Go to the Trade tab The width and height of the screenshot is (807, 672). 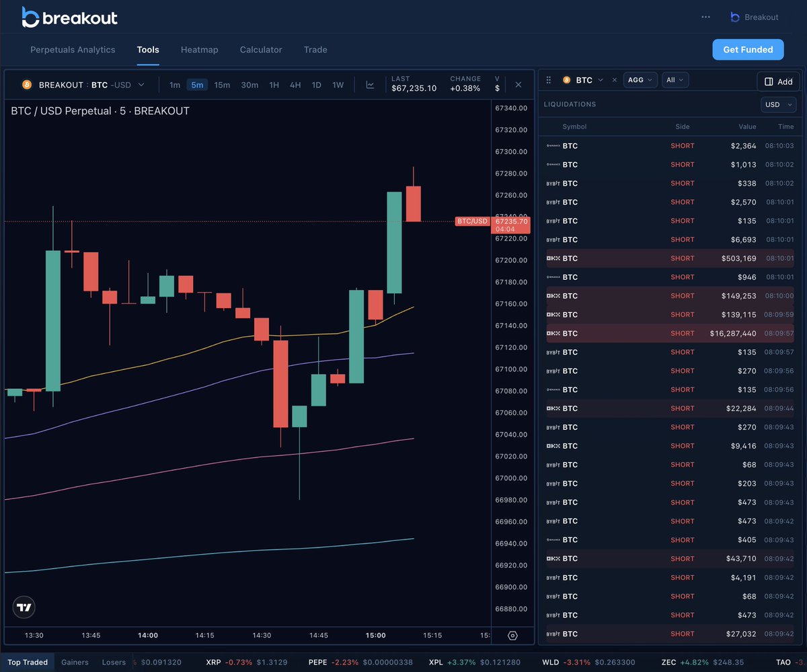315,50
